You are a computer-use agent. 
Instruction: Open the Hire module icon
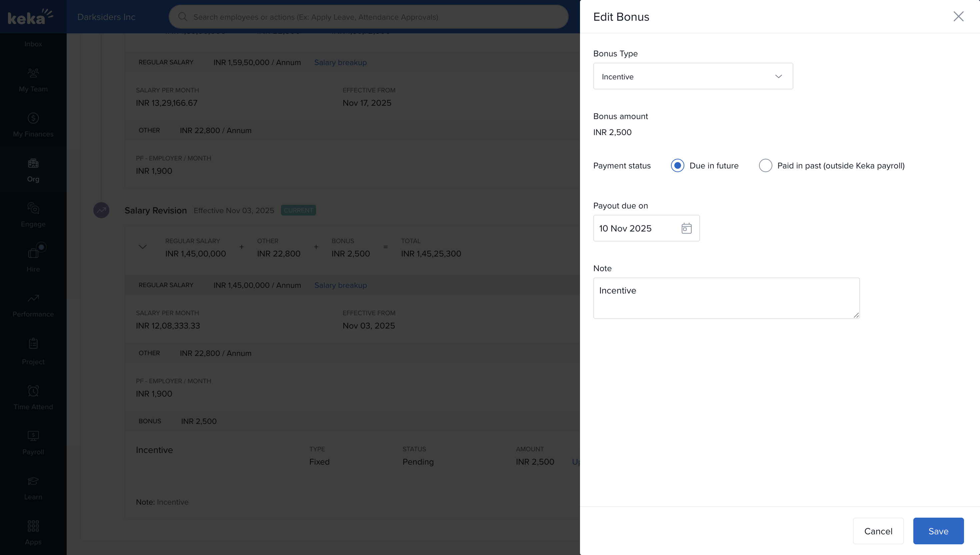click(33, 253)
